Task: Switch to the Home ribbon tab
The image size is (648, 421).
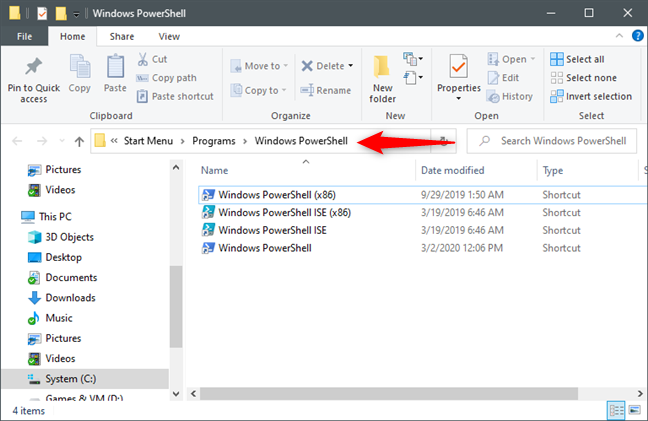Action: [x=72, y=36]
